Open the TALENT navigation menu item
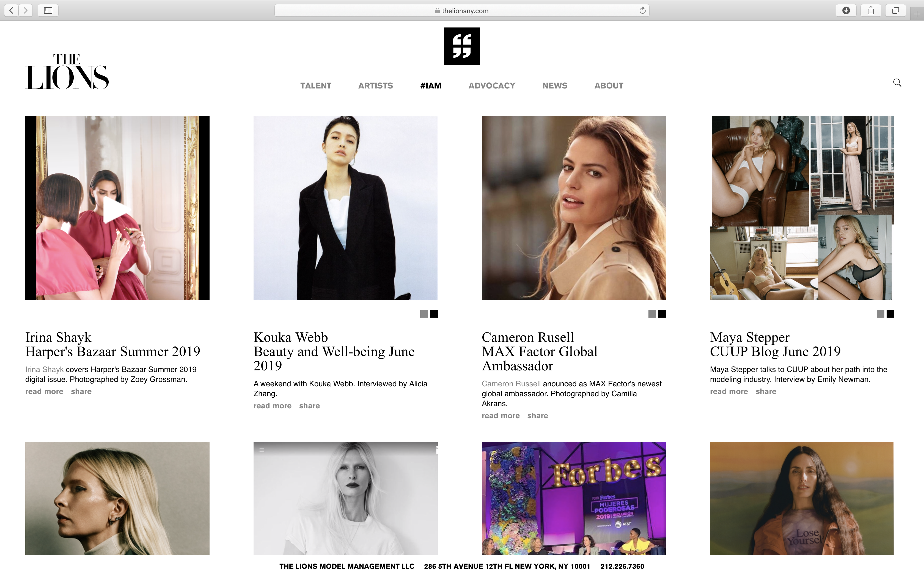Screen dimensions: 924x577 pos(316,85)
